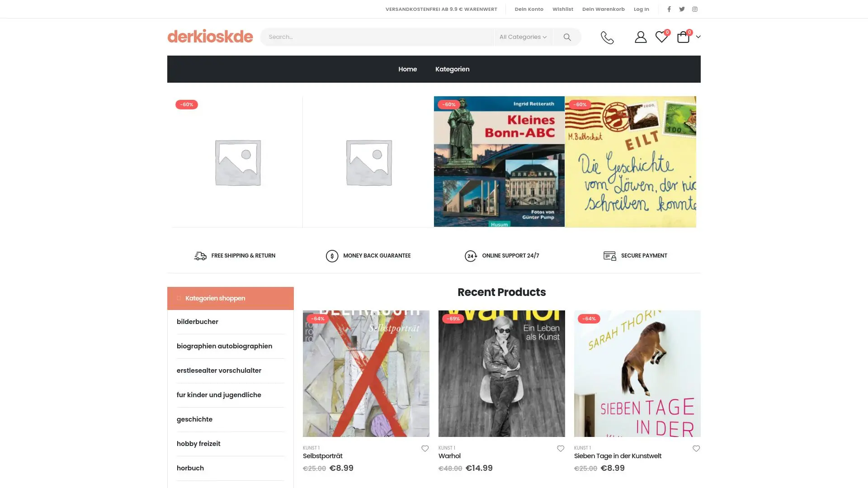Open the user account icon

(640, 37)
